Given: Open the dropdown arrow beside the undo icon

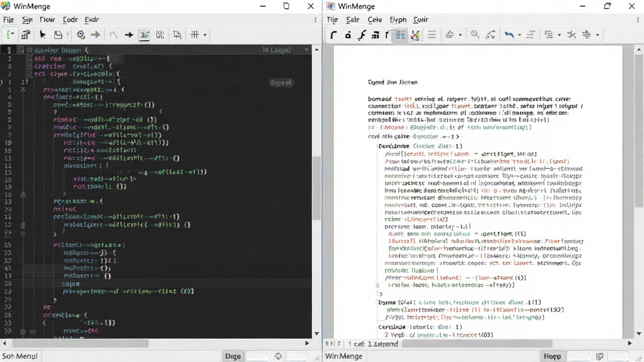Looking at the screenshot, I should point(519,35).
